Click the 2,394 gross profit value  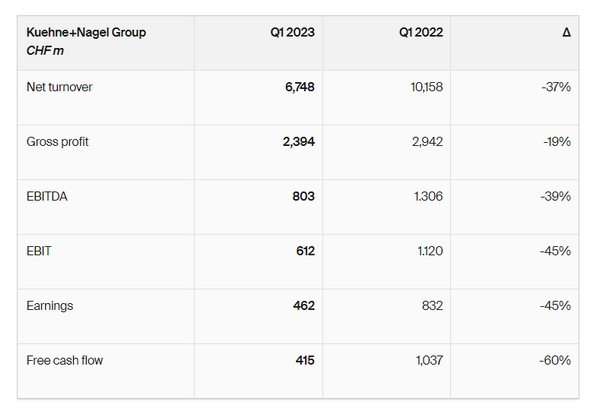tap(298, 142)
